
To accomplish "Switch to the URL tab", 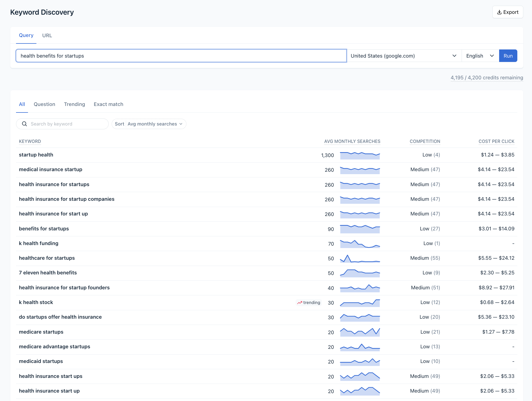I will 47,35.
